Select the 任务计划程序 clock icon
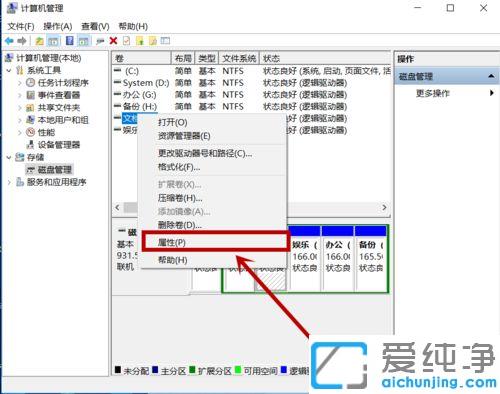500x394 pixels. pyautogui.click(x=31, y=83)
